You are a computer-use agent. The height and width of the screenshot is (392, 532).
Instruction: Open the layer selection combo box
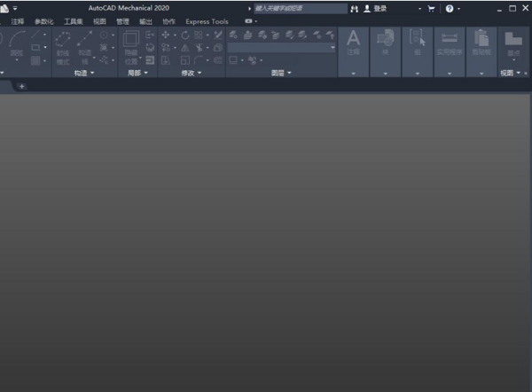[x=282, y=48]
